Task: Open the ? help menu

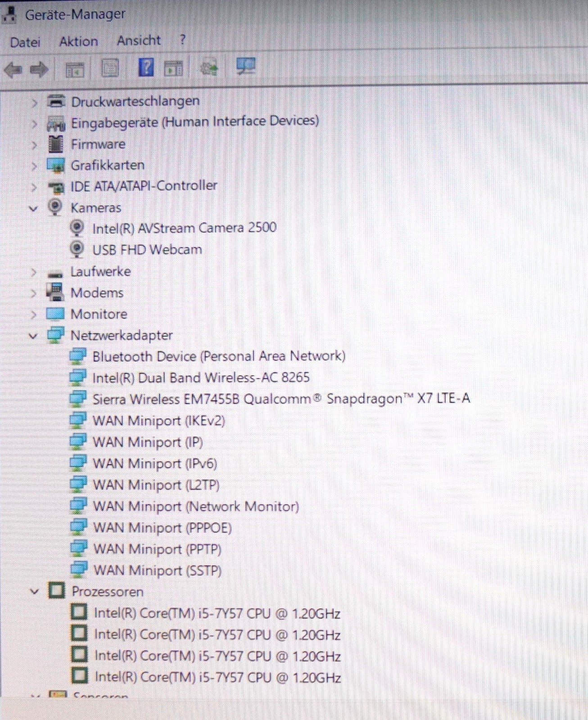Action: pyautogui.click(x=182, y=40)
